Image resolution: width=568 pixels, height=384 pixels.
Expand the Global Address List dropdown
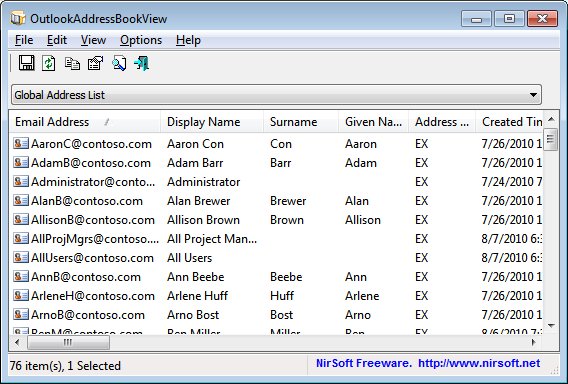coord(533,95)
